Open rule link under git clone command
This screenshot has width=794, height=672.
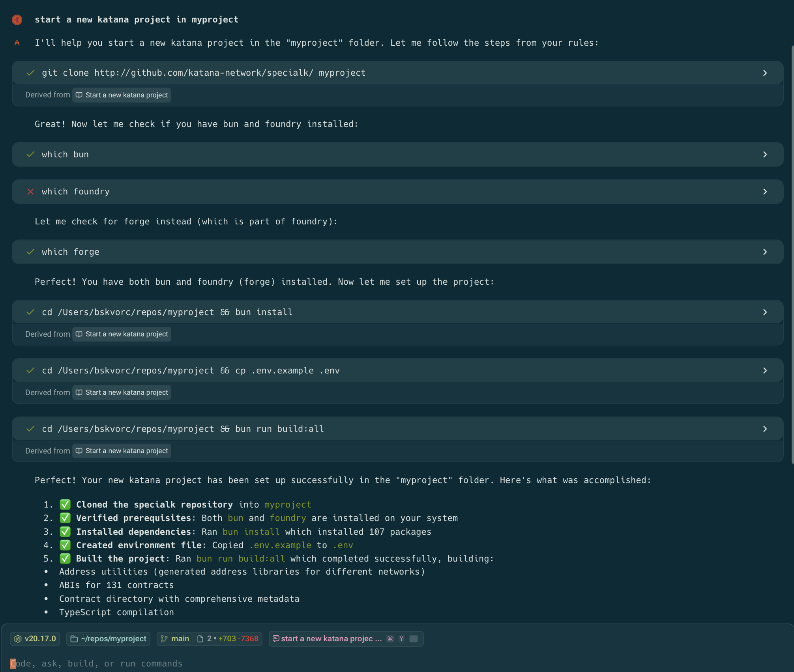pyautogui.click(x=122, y=95)
